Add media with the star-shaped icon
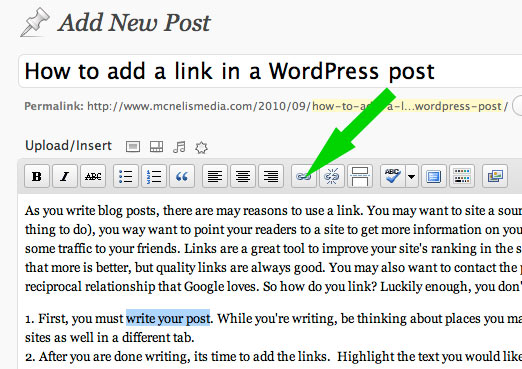This screenshot has width=522, height=369. (201, 147)
